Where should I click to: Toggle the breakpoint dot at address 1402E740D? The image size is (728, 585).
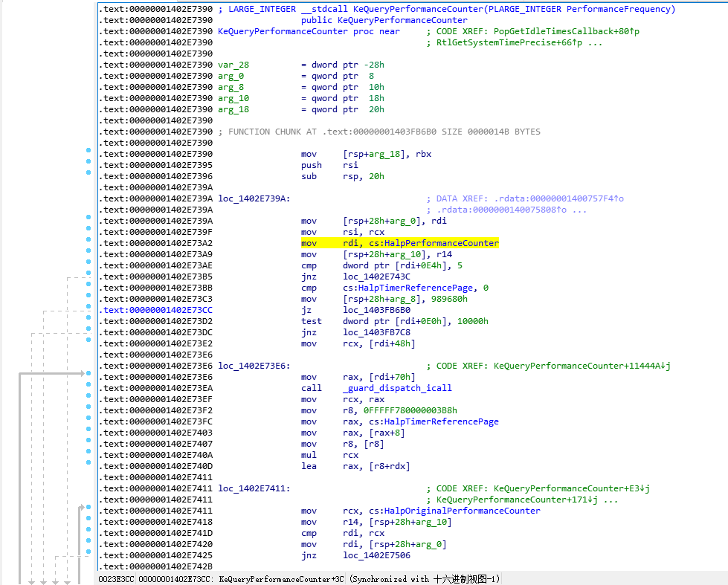pos(88,462)
